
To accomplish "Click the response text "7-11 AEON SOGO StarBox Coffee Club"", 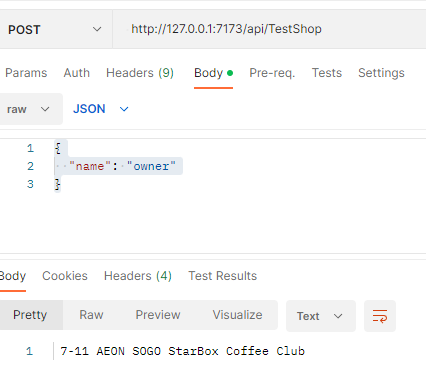I will [x=182, y=351].
